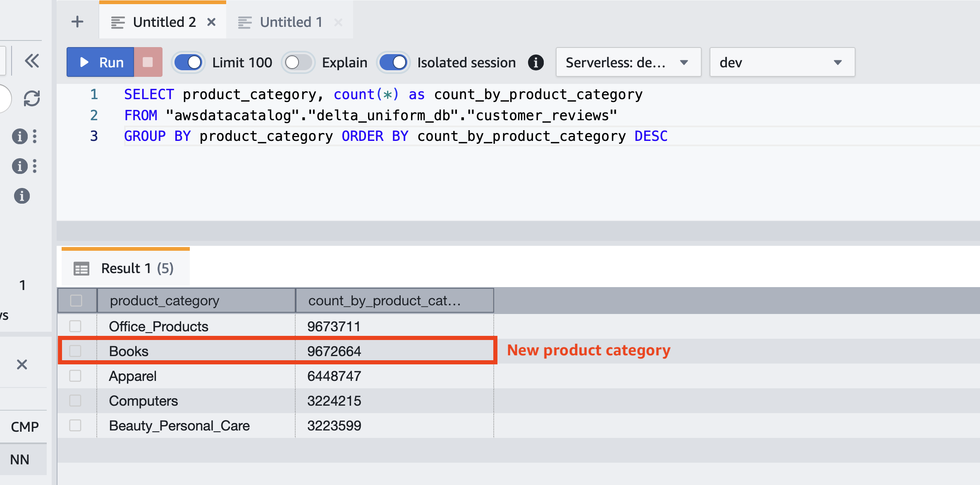This screenshot has width=980, height=485.
Task: Click the X icon in left sidebar
Action: [22, 364]
